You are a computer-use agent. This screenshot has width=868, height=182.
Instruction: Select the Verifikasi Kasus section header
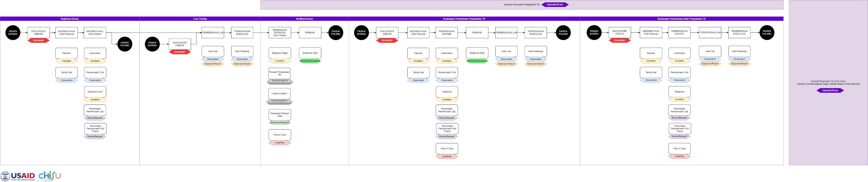pos(304,19)
